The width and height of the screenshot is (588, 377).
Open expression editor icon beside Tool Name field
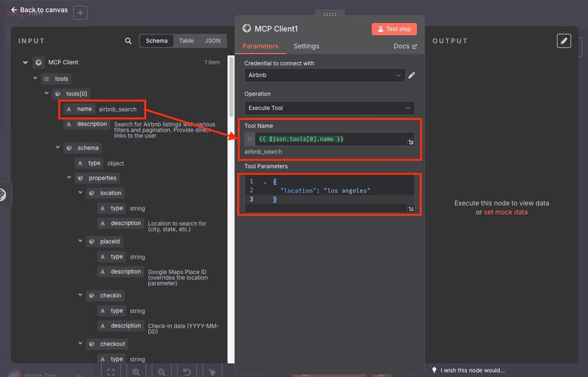[x=410, y=142]
